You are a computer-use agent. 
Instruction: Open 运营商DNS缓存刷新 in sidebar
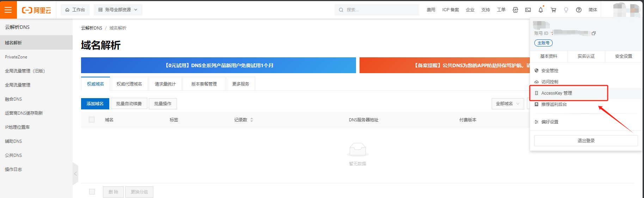point(36,113)
